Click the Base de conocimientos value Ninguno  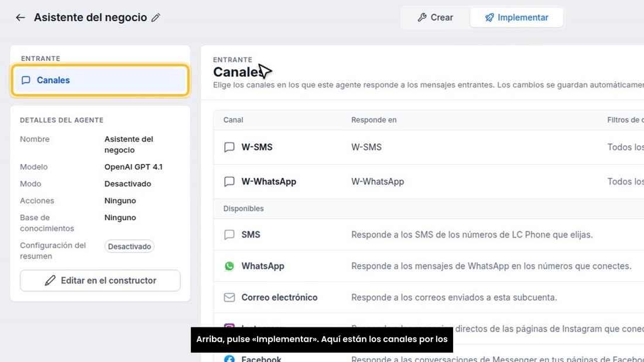coord(120,217)
